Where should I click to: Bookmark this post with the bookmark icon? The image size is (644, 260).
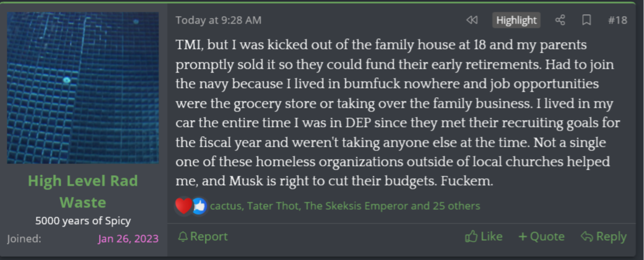tap(586, 20)
